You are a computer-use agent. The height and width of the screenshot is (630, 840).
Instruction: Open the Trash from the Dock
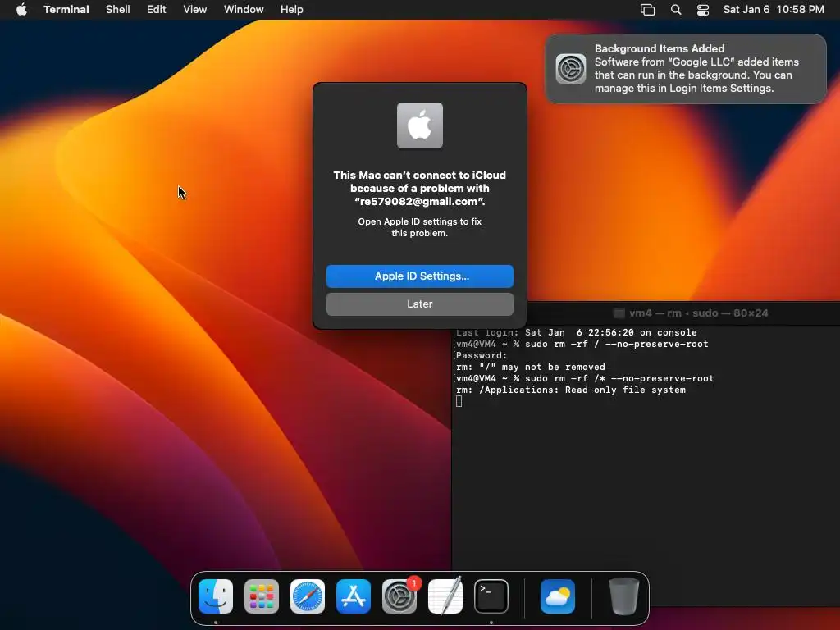click(x=624, y=596)
